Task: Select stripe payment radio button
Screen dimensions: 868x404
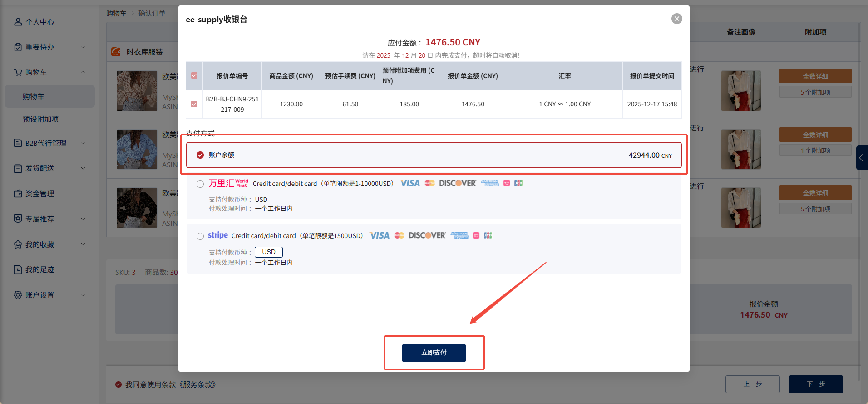Action: pyautogui.click(x=200, y=236)
